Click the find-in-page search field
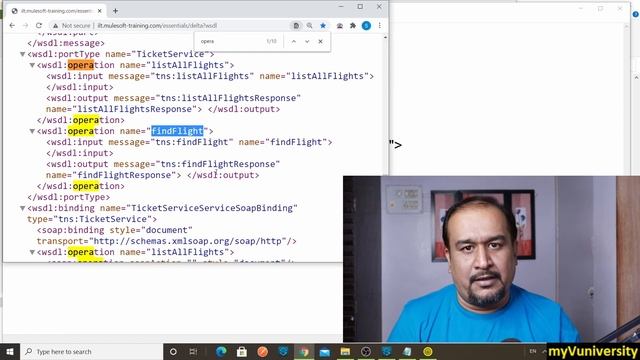The image size is (640, 360). 231,41
